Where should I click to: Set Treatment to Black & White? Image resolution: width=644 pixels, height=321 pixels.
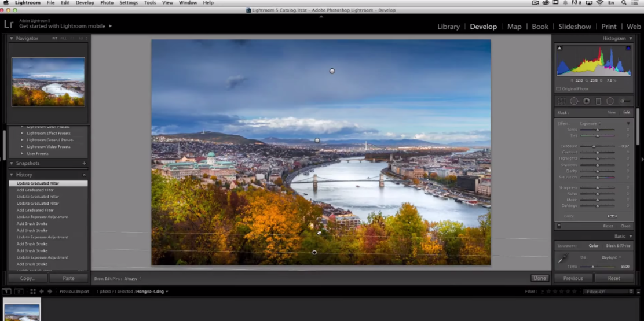coord(618,246)
